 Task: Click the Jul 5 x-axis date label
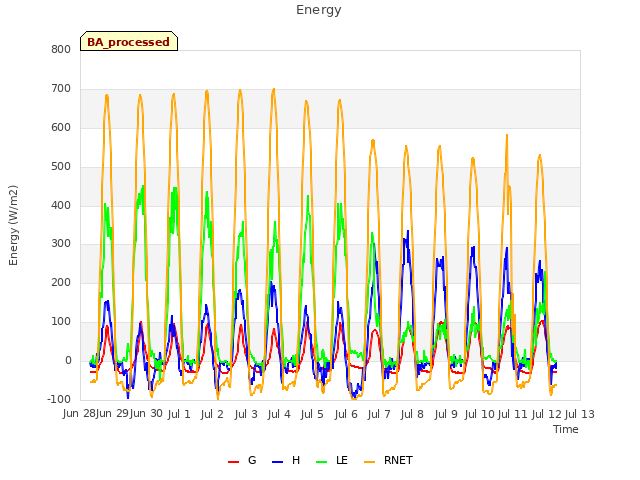tap(312, 414)
